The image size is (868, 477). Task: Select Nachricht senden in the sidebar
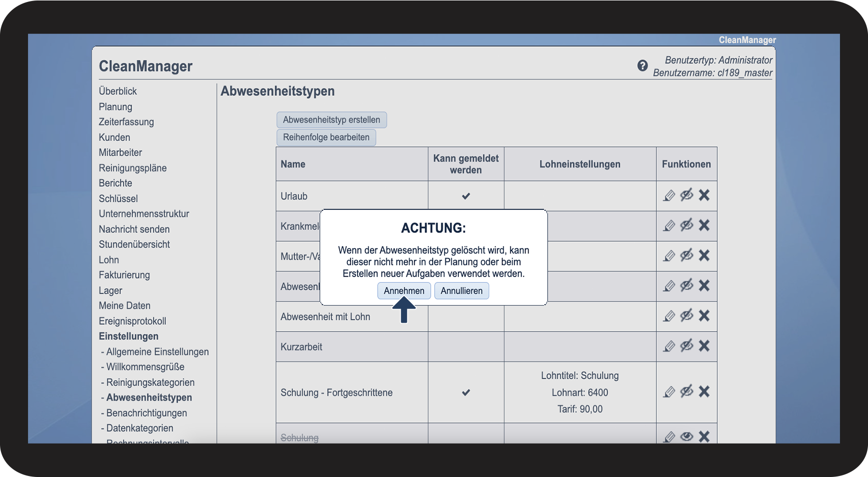tap(134, 229)
